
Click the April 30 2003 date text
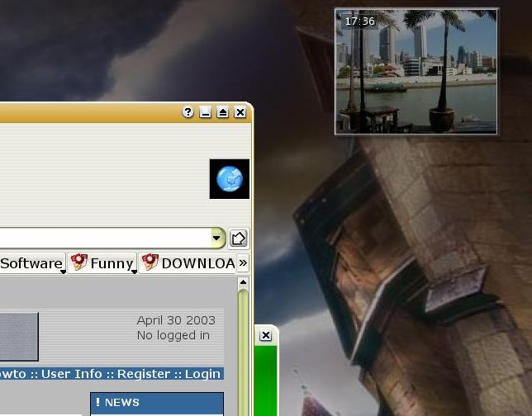tap(176, 320)
